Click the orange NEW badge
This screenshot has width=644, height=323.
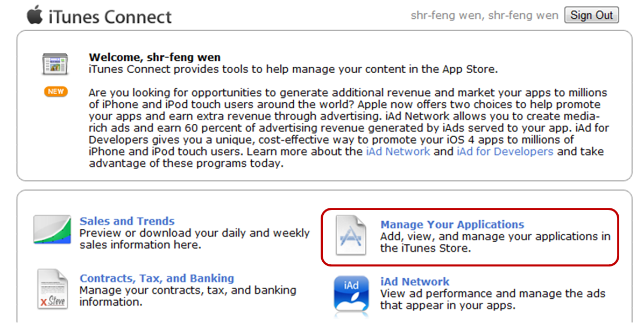(56, 91)
